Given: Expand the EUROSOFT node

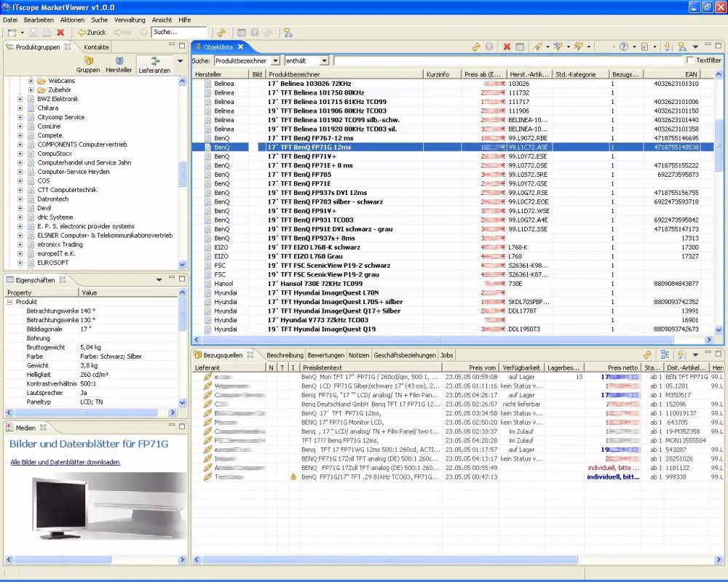Looking at the screenshot, I should (20, 263).
